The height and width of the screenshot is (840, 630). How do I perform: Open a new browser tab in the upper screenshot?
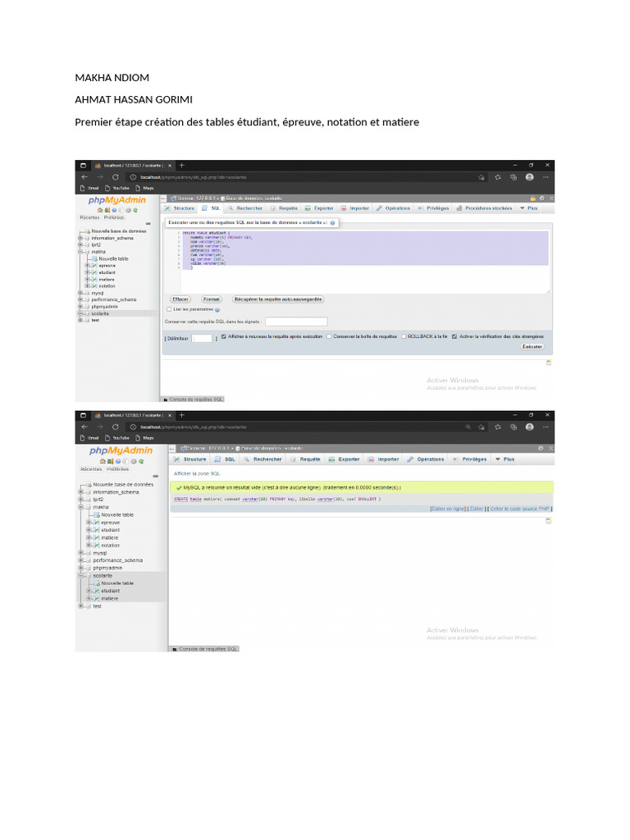[x=181, y=166]
